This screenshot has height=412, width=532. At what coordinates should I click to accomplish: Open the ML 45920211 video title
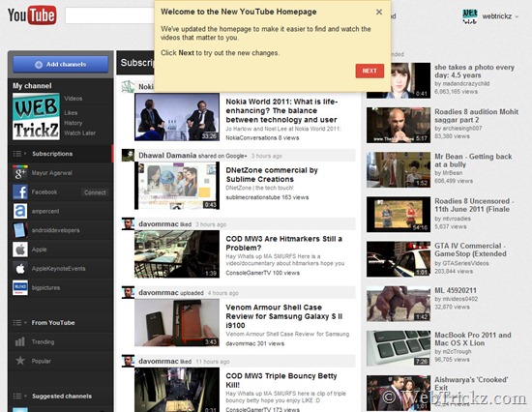(x=456, y=290)
